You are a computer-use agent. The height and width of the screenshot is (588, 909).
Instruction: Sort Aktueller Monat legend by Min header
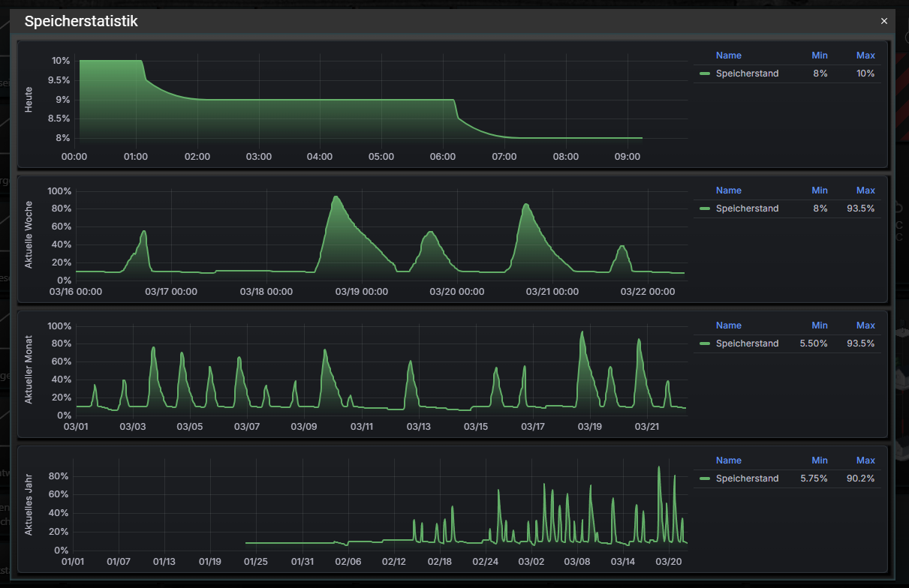click(x=820, y=325)
